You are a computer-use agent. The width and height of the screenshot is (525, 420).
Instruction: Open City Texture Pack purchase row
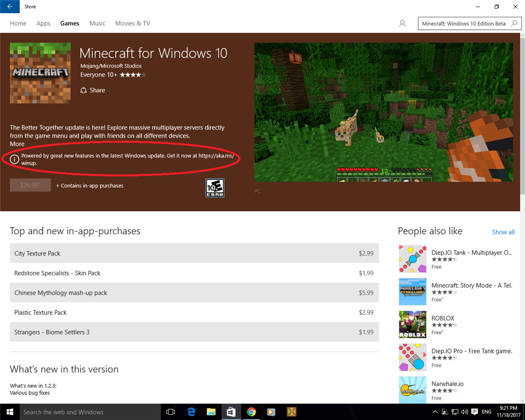pyautogui.click(x=194, y=253)
